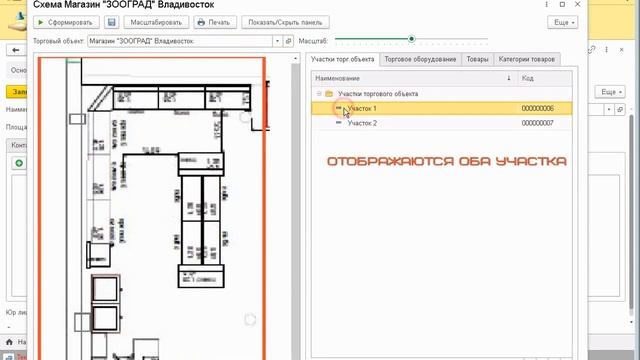Sort by the Наименование column header
This screenshot has width=640, height=360.
point(414,78)
